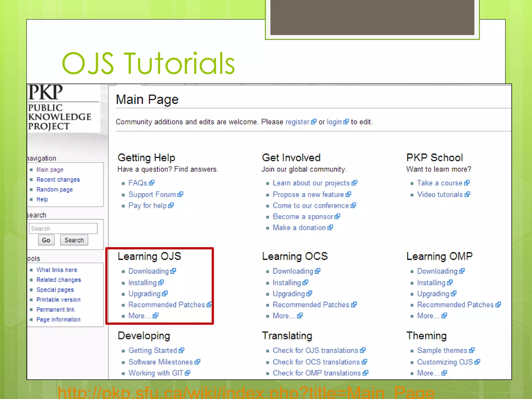Screen dimensions: 532x399
Task: Open Software Milestones link
Action: pos(161,362)
